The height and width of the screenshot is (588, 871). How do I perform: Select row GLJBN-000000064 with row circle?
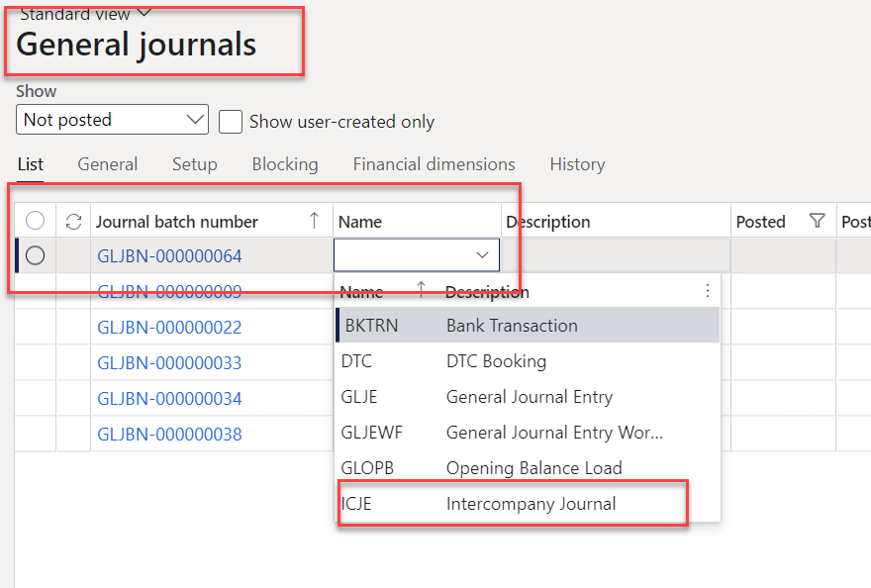(x=35, y=256)
